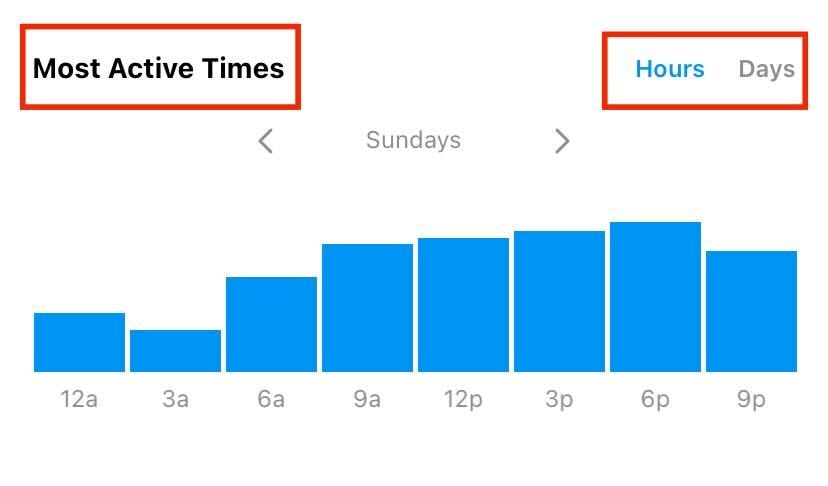Select the 12a activity bar
828x486 pixels.
click(79, 342)
